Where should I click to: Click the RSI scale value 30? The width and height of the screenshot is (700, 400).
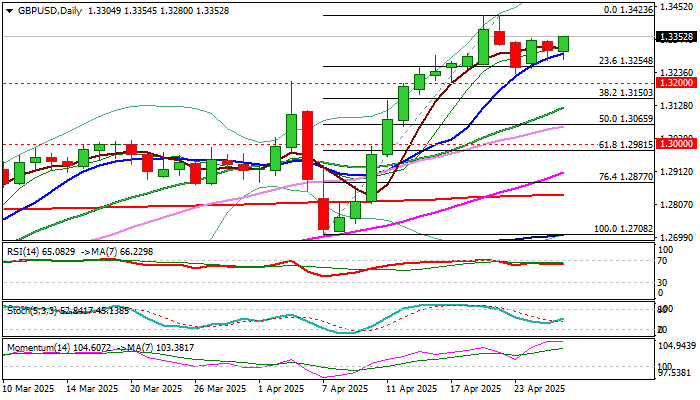coord(663,283)
